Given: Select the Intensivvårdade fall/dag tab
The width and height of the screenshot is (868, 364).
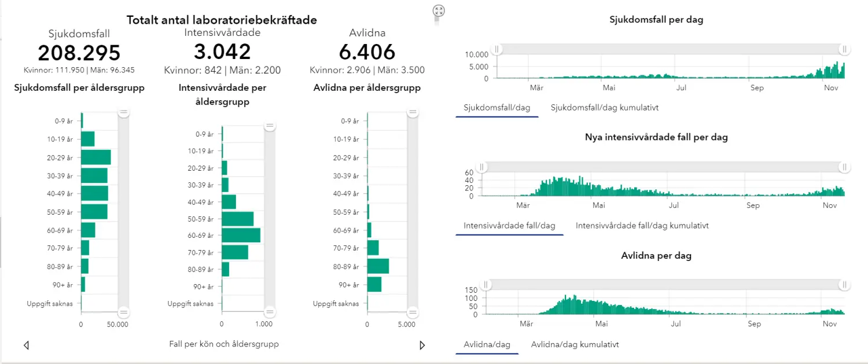Looking at the screenshot, I should (x=509, y=226).
